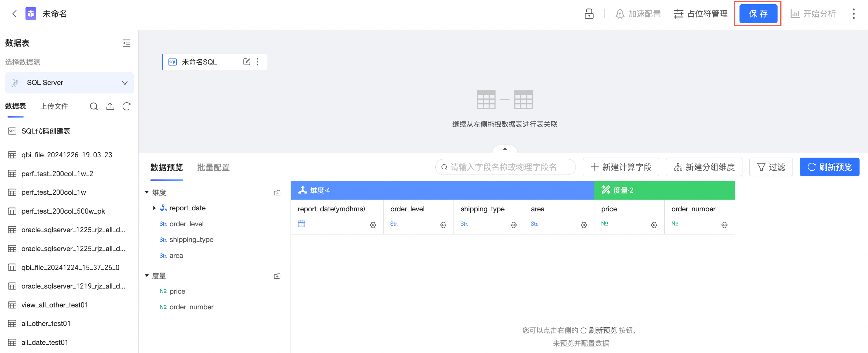The image size is (868, 353).
Task: Click the 维度·4 header bar
Action: 442,190
